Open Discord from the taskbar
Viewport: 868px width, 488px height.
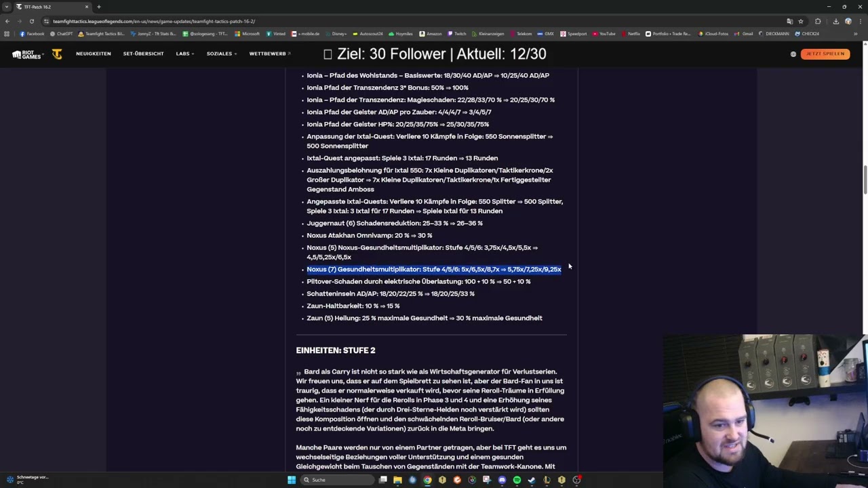coord(502,480)
